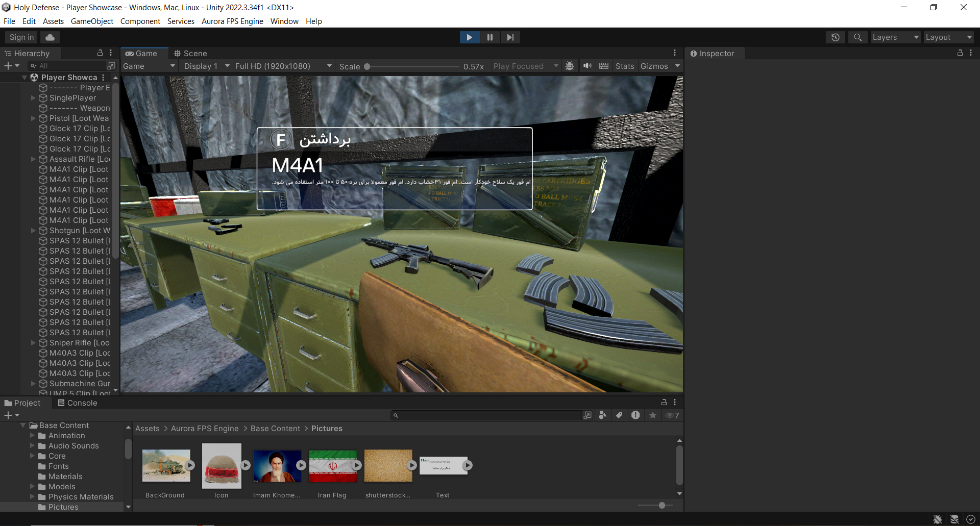Viewport: 980px width, 526px height.
Task: Adjust the asset icon size slider
Action: (x=655, y=506)
